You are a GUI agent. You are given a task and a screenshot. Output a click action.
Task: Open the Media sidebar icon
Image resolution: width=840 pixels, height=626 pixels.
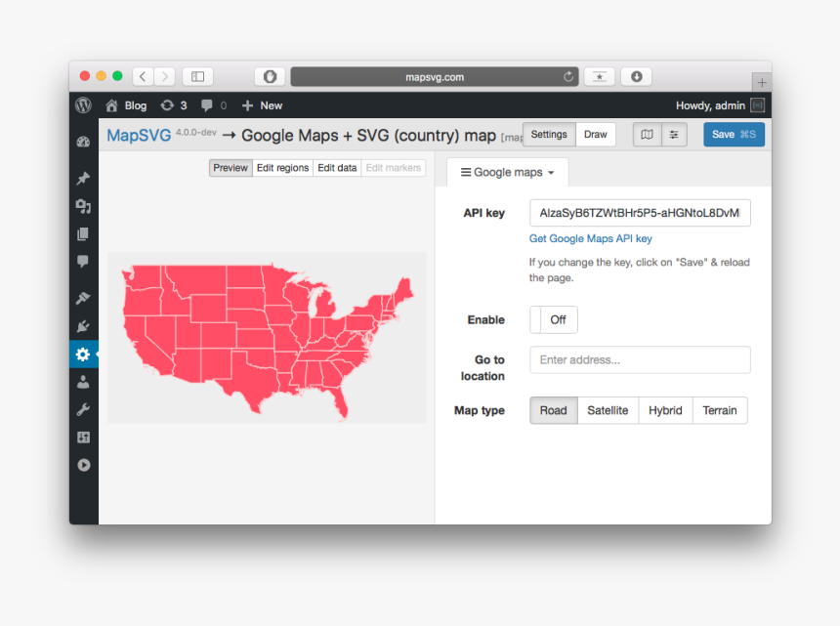[83, 206]
